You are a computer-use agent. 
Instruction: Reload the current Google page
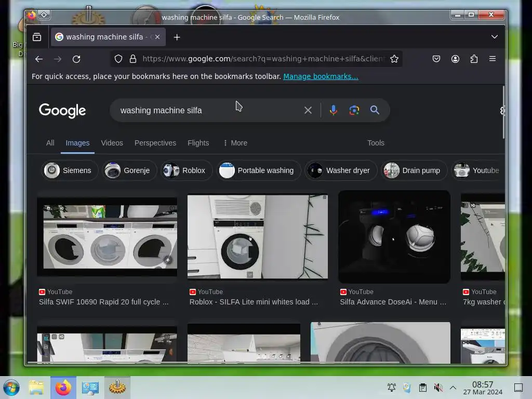point(76,59)
